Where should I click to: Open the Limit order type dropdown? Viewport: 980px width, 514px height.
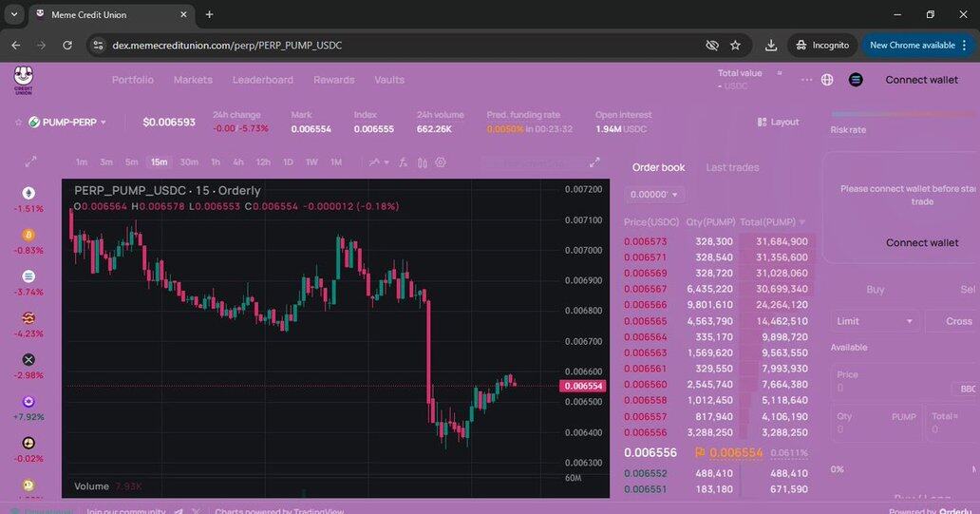pyautogui.click(x=875, y=321)
